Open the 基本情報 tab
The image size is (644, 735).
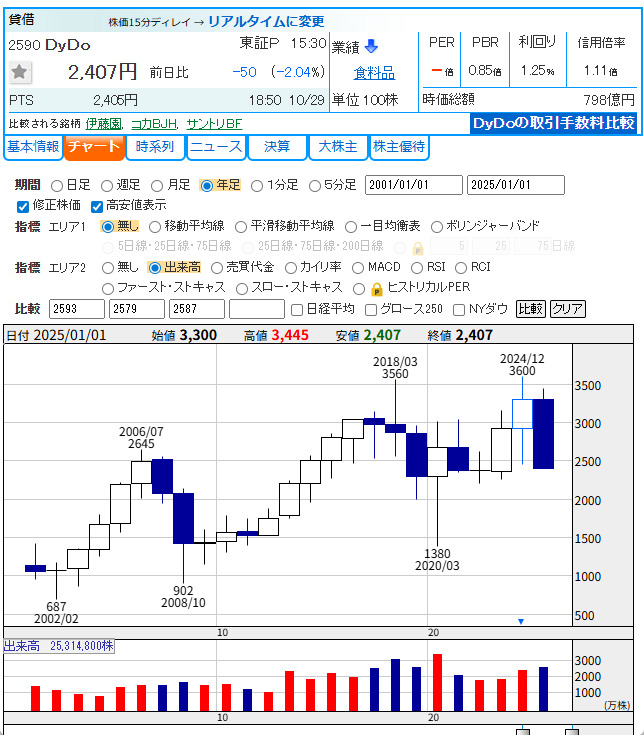(33, 147)
